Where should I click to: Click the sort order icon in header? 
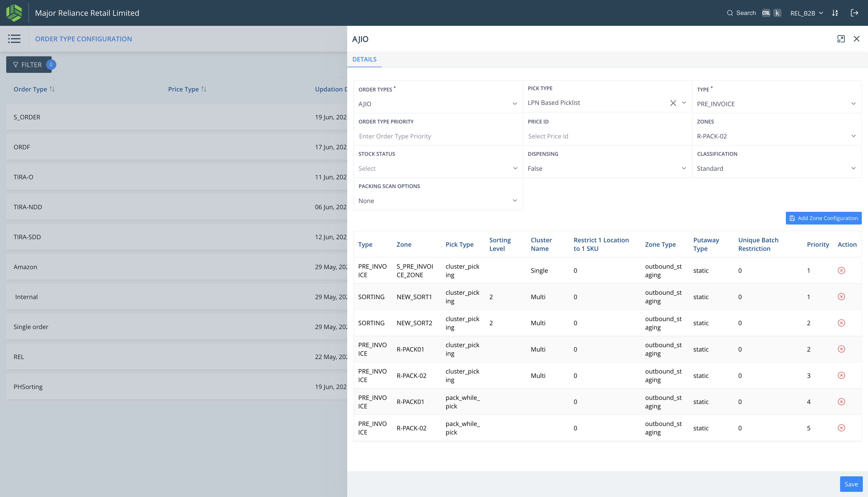pyautogui.click(x=835, y=13)
